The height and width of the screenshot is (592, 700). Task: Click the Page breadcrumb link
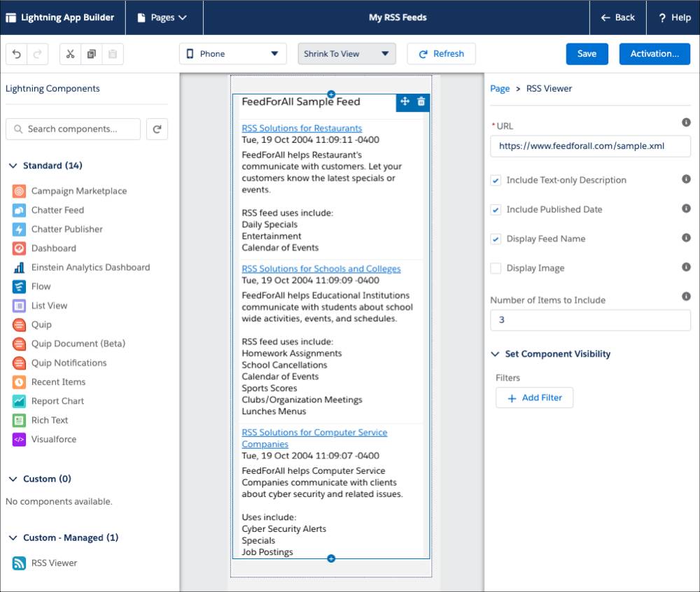tap(500, 88)
